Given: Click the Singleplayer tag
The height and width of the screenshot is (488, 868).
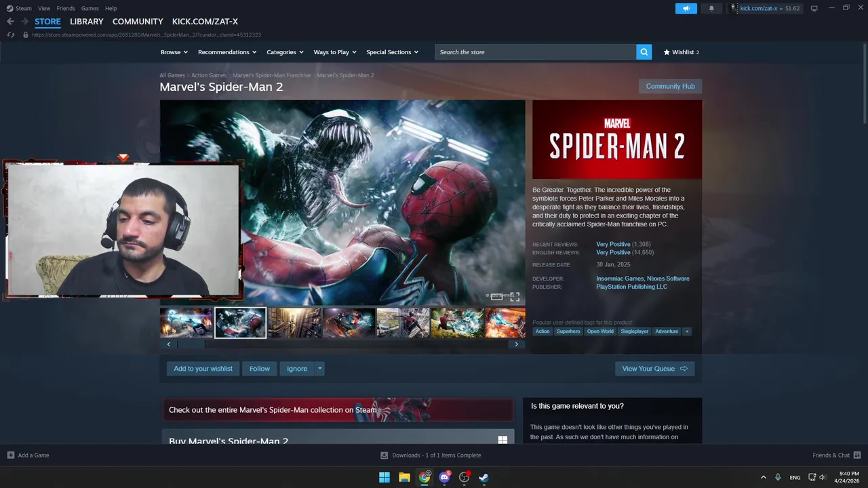Looking at the screenshot, I should coord(635,331).
